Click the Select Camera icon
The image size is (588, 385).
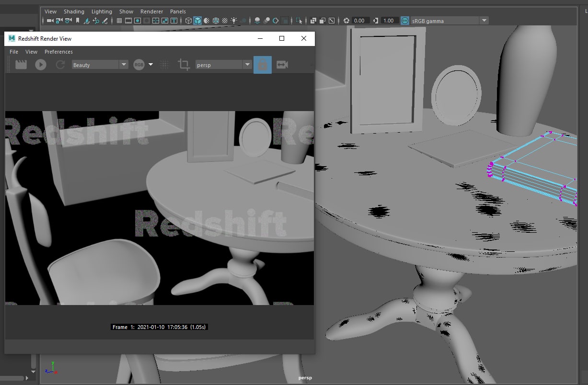click(x=50, y=21)
